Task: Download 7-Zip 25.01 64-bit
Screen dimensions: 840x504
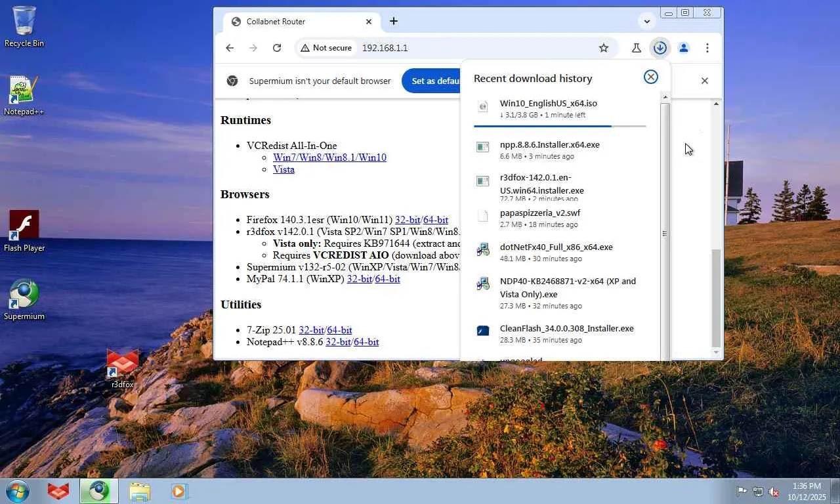Action: pyautogui.click(x=340, y=330)
